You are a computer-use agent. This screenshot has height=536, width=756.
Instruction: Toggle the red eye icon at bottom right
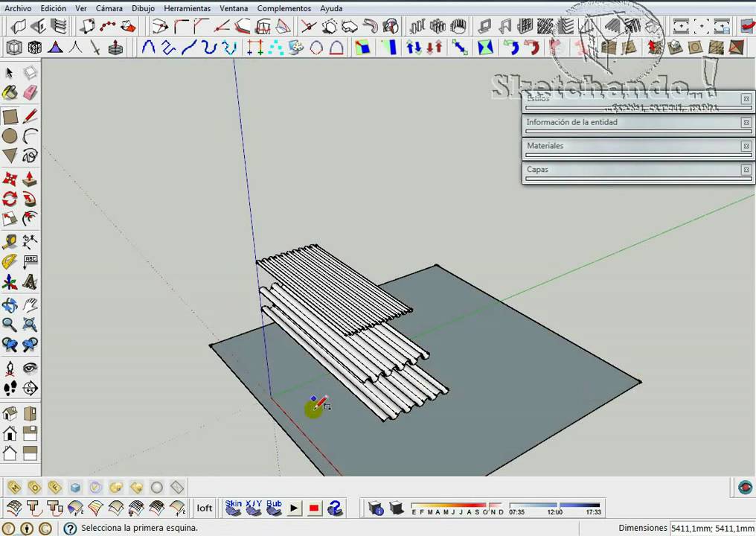point(746,488)
